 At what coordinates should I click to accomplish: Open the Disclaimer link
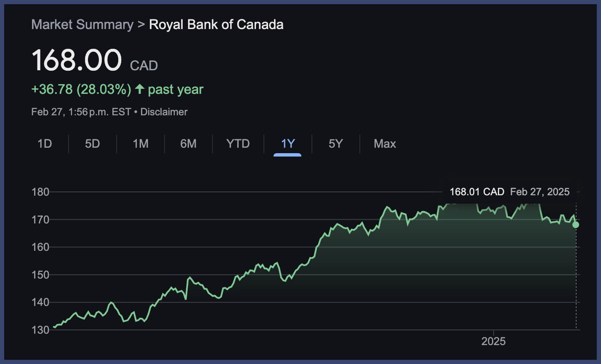(164, 112)
